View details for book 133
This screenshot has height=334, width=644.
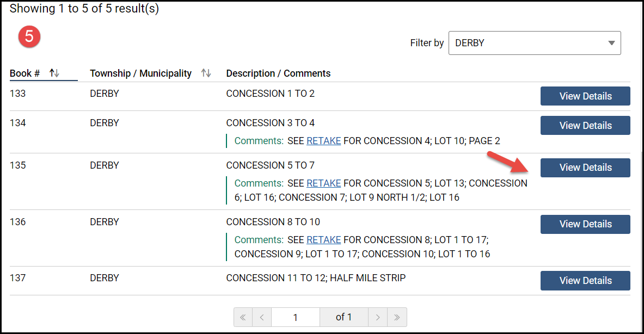pyautogui.click(x=585, y=96)
